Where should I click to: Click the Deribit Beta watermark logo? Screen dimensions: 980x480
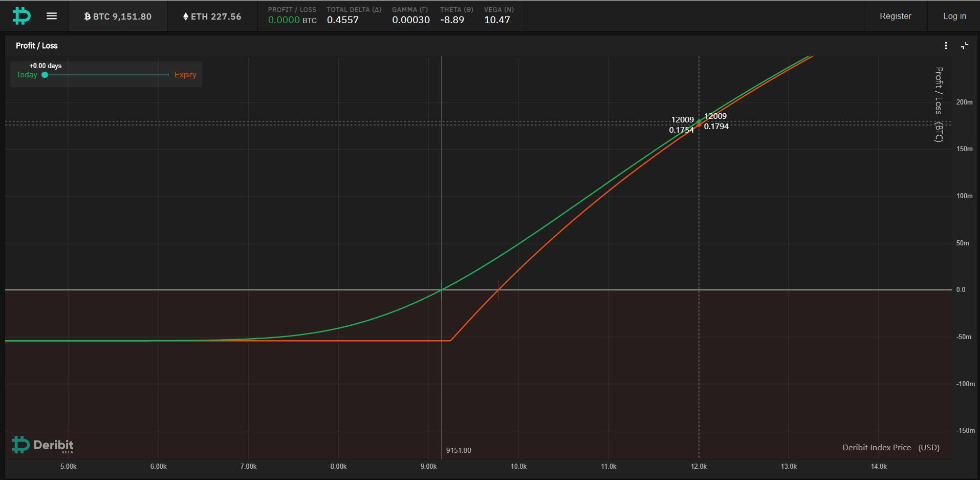pyautogui.click(x=42, y=445)
